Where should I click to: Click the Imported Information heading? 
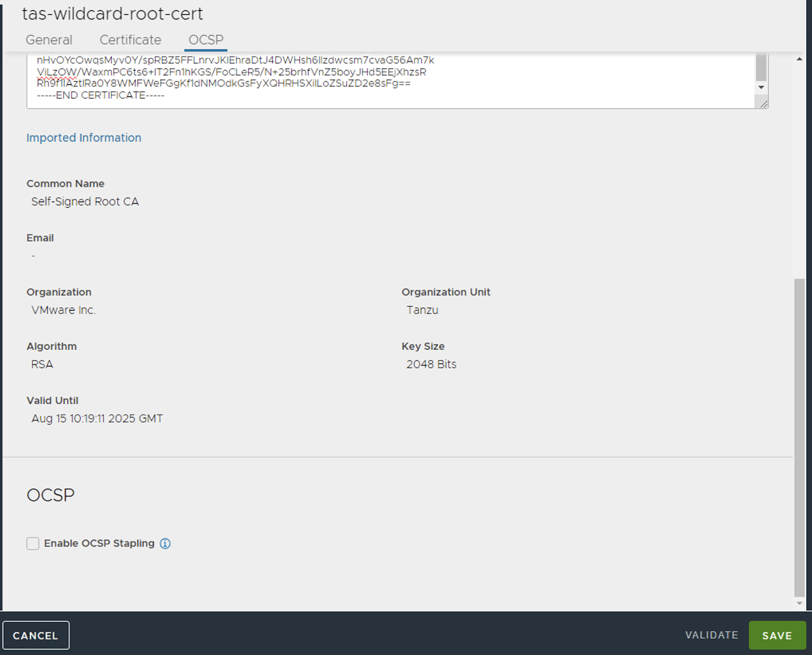[x=84, y=138]
